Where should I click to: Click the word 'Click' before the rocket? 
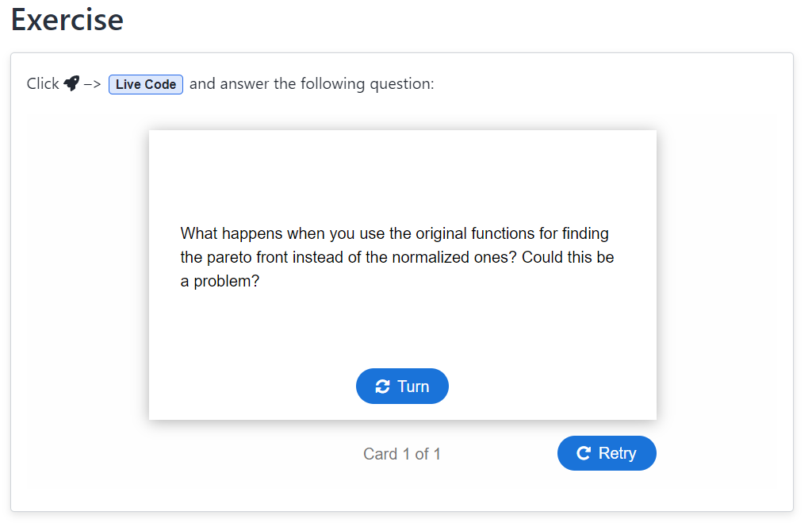43,83
